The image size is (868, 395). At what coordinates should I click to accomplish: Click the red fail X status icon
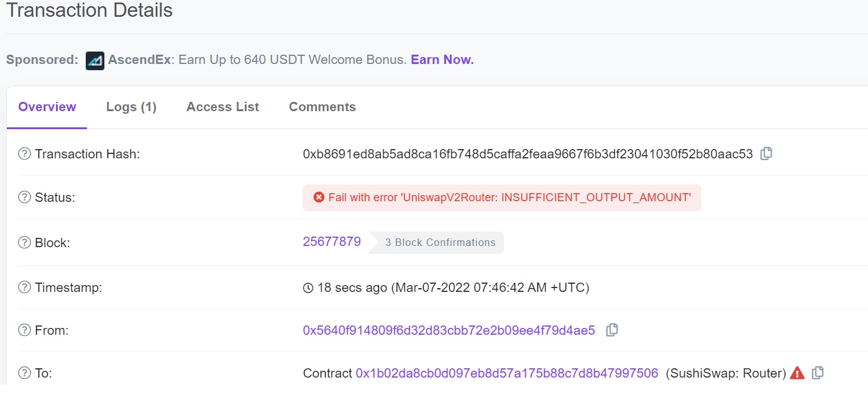tap(319, 197)
